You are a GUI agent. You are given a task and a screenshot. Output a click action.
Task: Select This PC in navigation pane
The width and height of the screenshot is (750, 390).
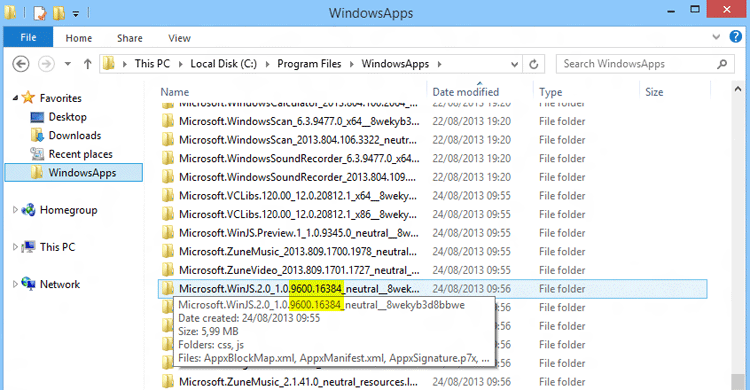tap(57, 247)
